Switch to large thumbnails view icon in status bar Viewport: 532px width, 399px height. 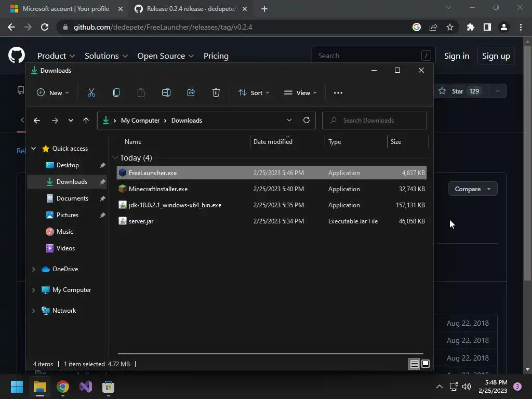(425, 364)
